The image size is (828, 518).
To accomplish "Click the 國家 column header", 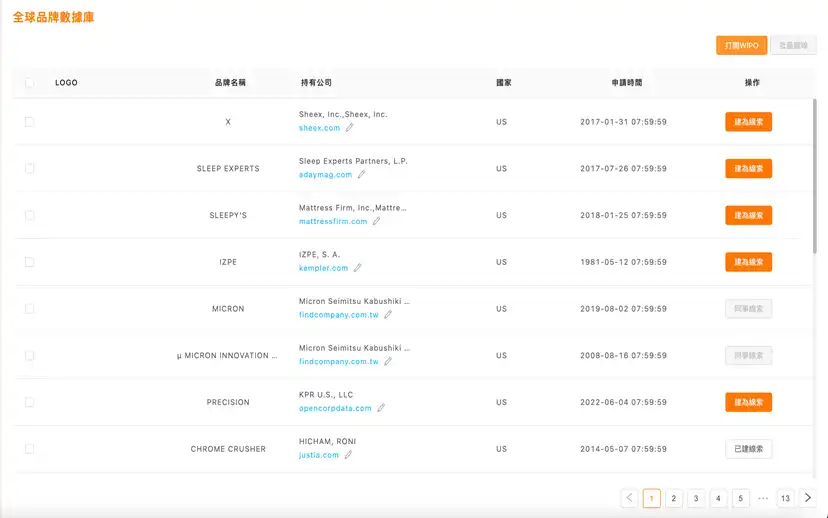I will tap(504, 82).
